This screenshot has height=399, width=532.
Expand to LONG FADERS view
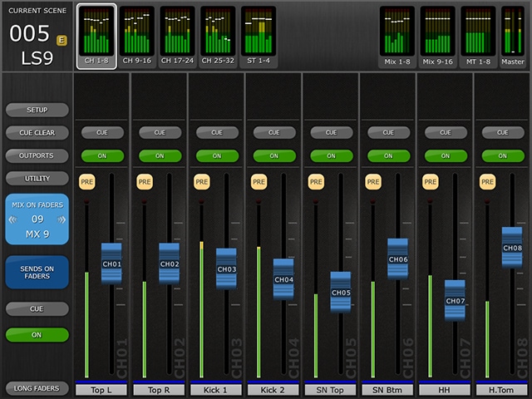pos(37,388)
